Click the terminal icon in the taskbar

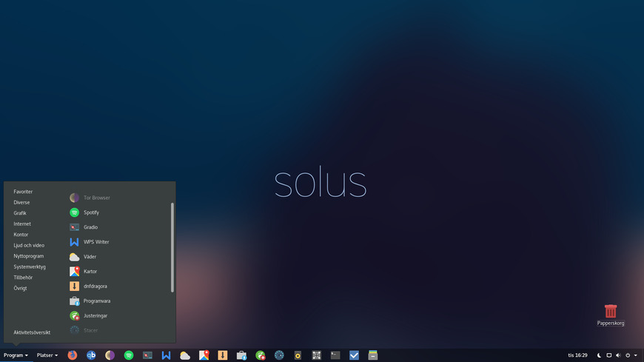(x=335, y=355)
